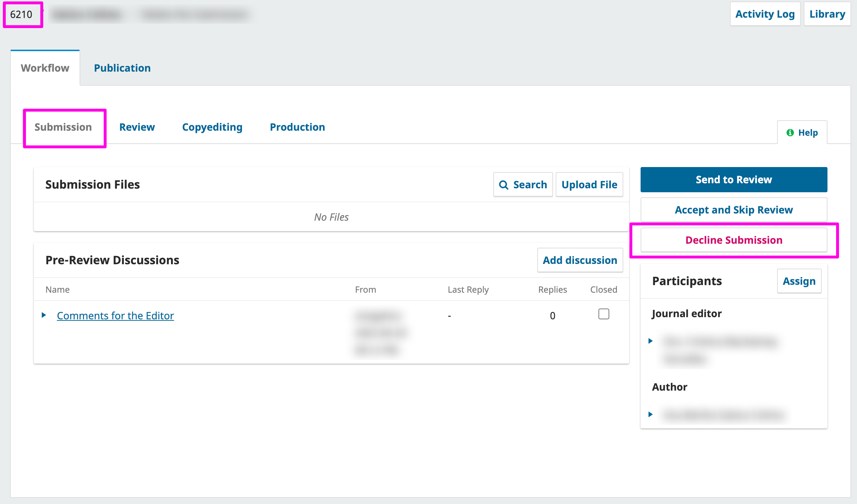Select the Submission stage tab
Image resolution: width=857 pixels, height=504 pixels.
tap(63, 127)
